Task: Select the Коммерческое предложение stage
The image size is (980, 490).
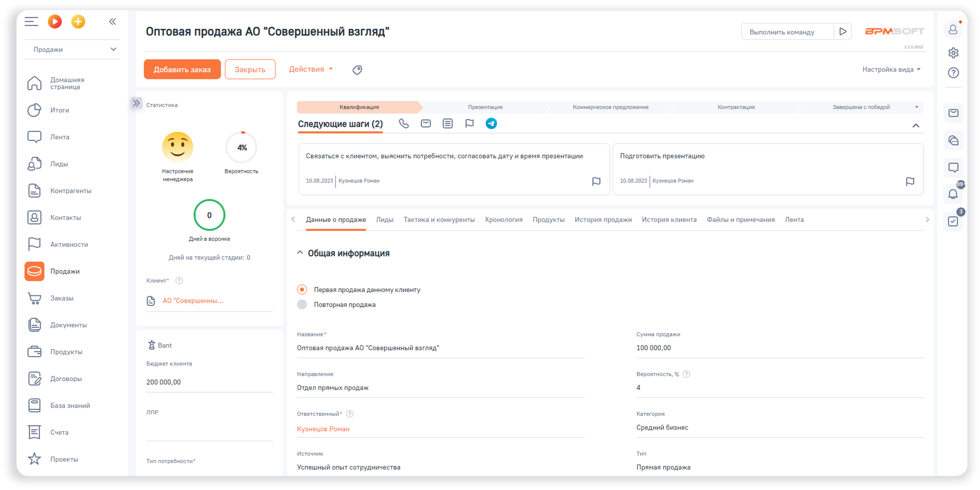Action: (x=611, y=107)
